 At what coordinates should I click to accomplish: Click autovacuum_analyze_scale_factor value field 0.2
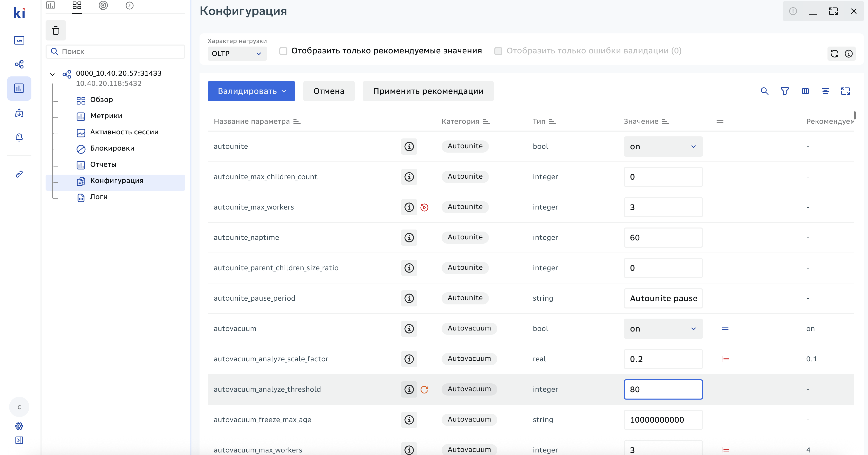point(663,359)
